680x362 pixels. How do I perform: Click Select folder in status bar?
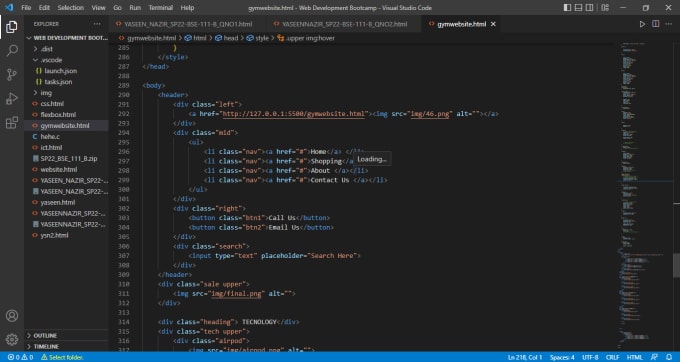pos(62,357)
